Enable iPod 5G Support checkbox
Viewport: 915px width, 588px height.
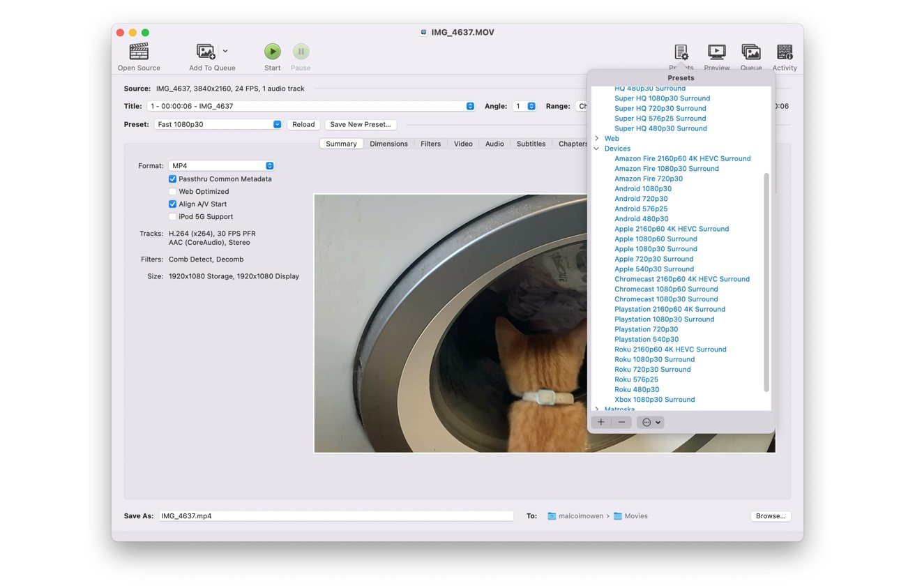click(x=173, y=217)
